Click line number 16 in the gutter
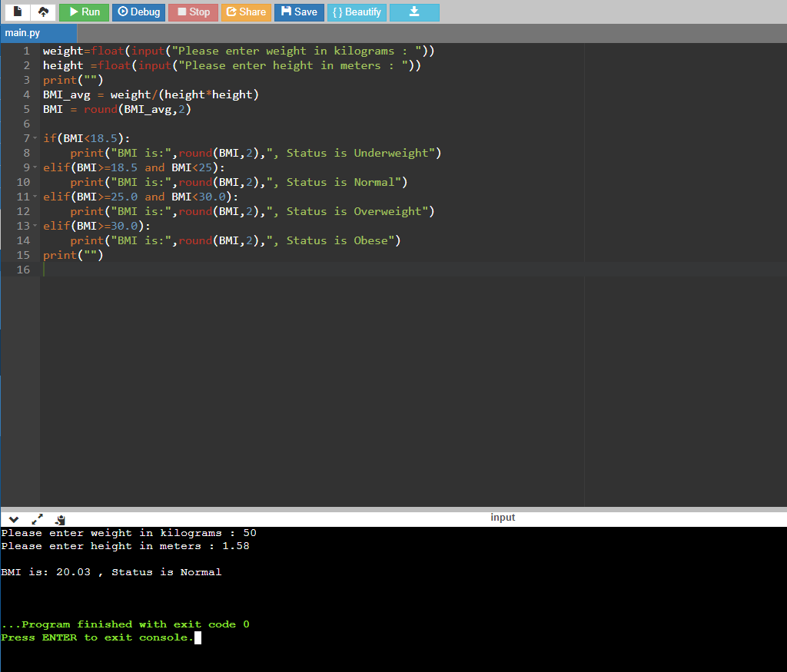Screen dimensions: 787x672 (x=24, y=270)
